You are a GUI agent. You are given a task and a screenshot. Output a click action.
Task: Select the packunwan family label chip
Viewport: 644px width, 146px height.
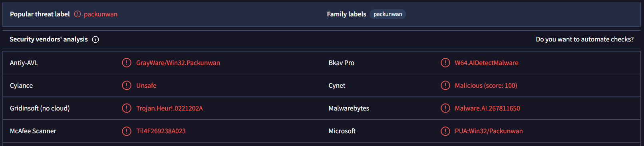388,14
